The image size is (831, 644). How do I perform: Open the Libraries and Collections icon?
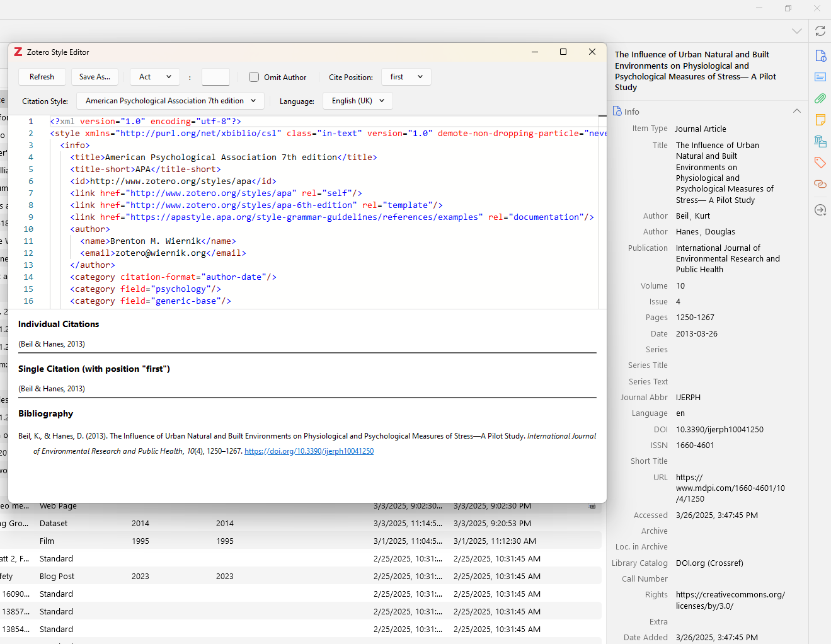[820, 141]
